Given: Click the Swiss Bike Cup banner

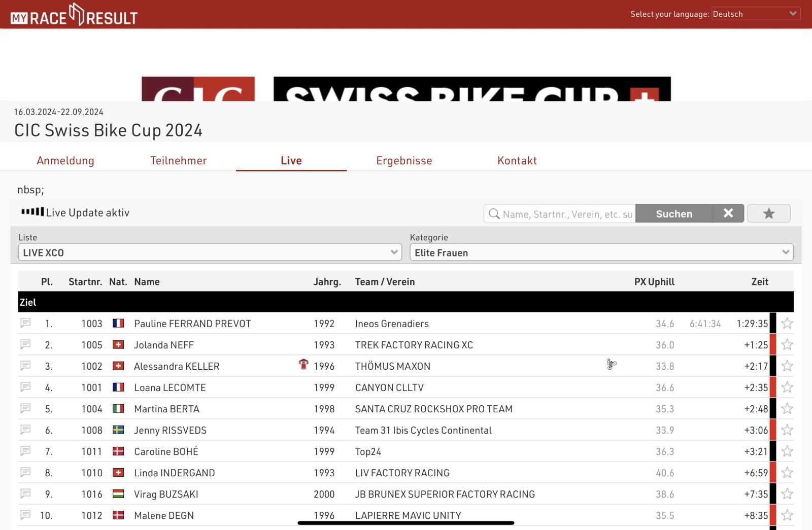Looking at the screenshot, I should pyautogui.click(x=471, y=89).
